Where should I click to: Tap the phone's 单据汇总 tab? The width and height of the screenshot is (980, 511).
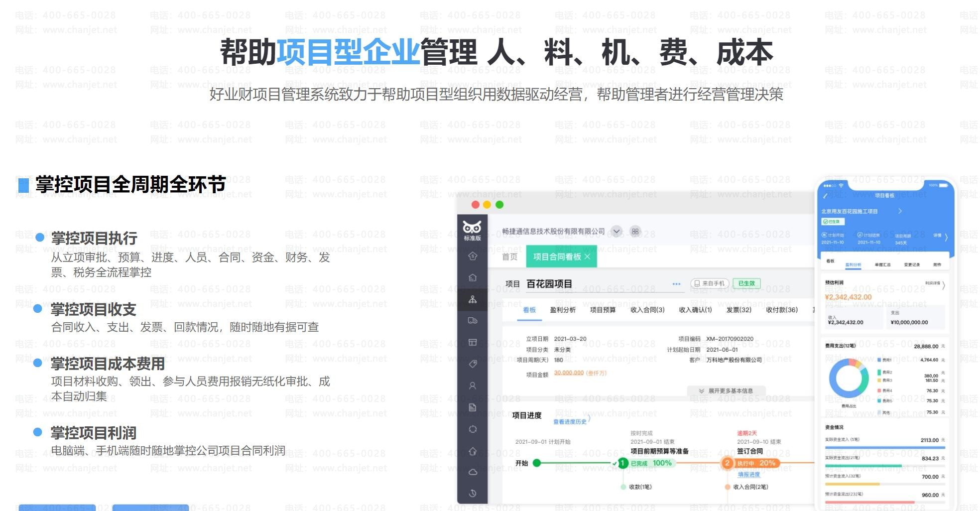coord(882,264)
